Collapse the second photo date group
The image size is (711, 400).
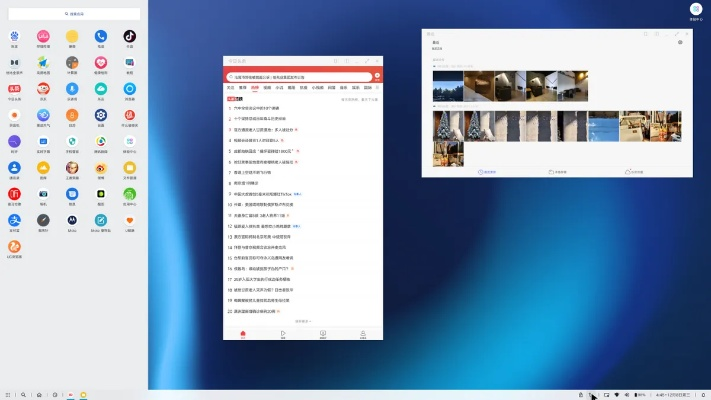[x=433, y=105]
